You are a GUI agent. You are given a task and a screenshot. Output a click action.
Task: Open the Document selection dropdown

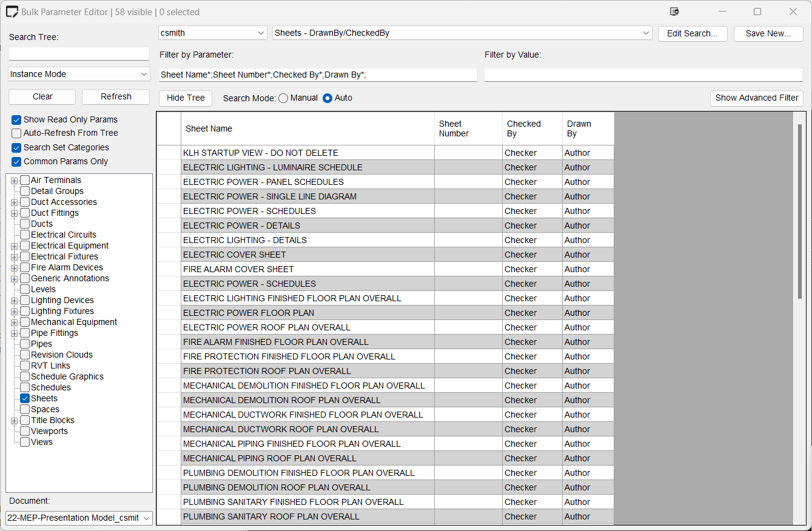click(x=79, y=518)
